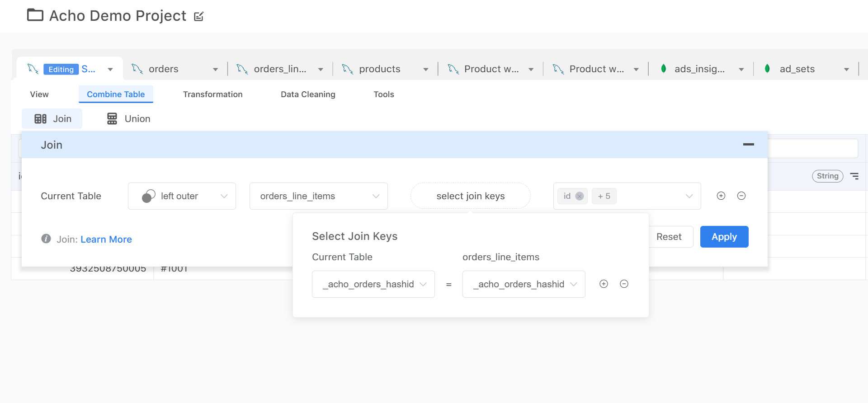Remove the join table row

741,196
